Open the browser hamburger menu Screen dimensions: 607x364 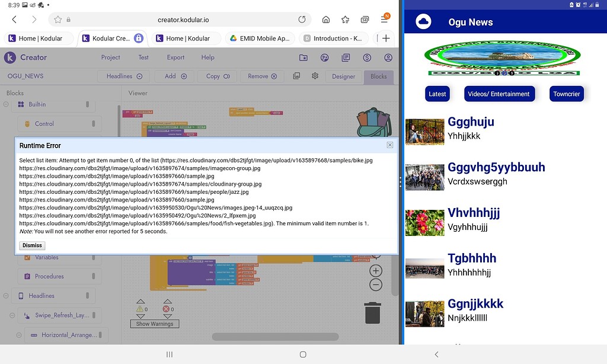(384, 18)
